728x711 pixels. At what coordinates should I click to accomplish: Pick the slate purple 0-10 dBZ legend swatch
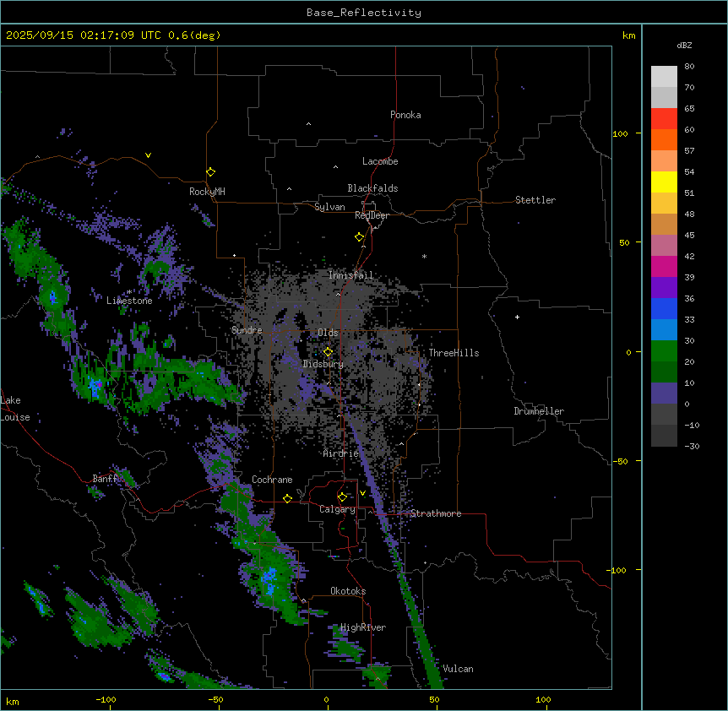click(664, 393)
